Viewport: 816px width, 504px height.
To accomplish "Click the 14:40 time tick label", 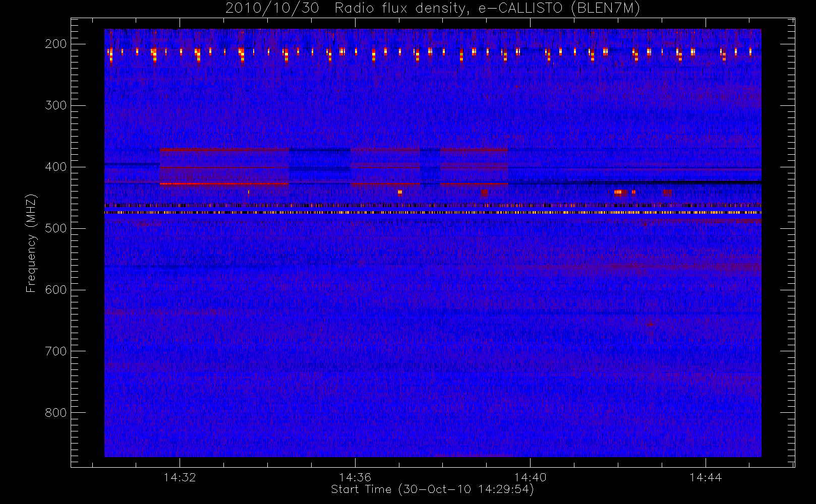I will [531, 477].
